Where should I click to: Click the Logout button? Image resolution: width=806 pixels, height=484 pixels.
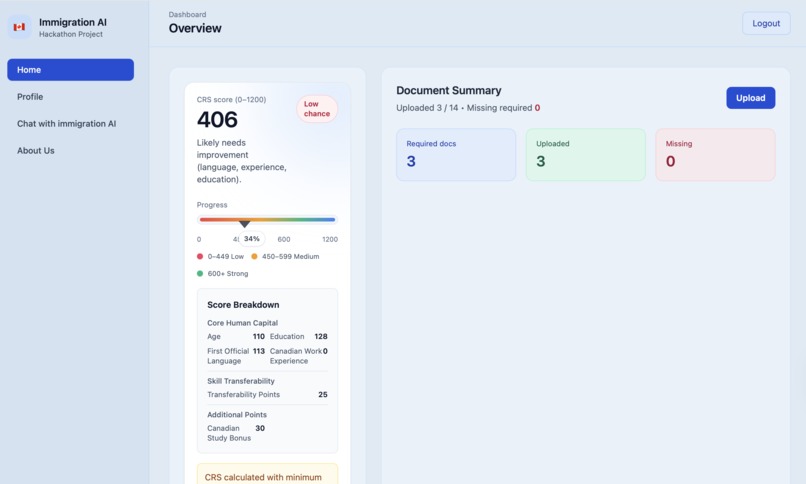click(x=766, y=24)
